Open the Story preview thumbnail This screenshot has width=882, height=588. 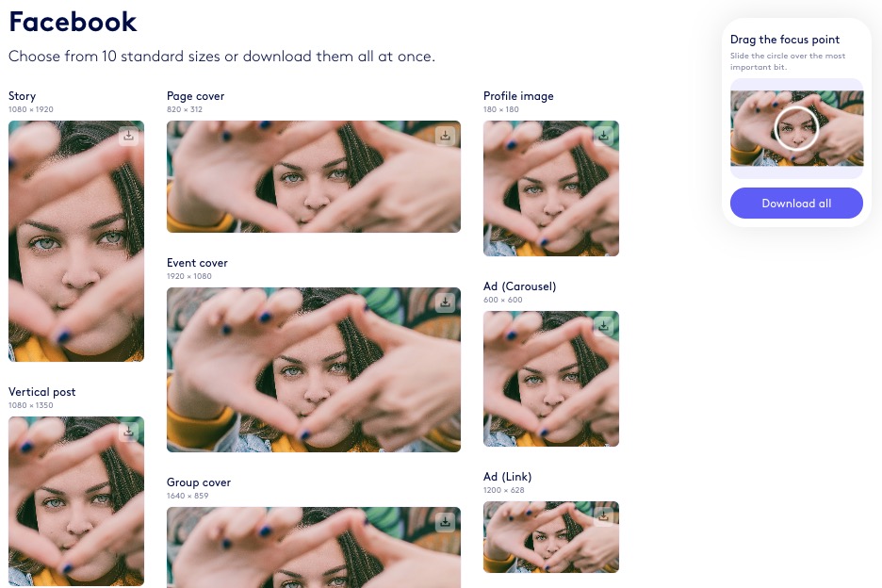76,241
